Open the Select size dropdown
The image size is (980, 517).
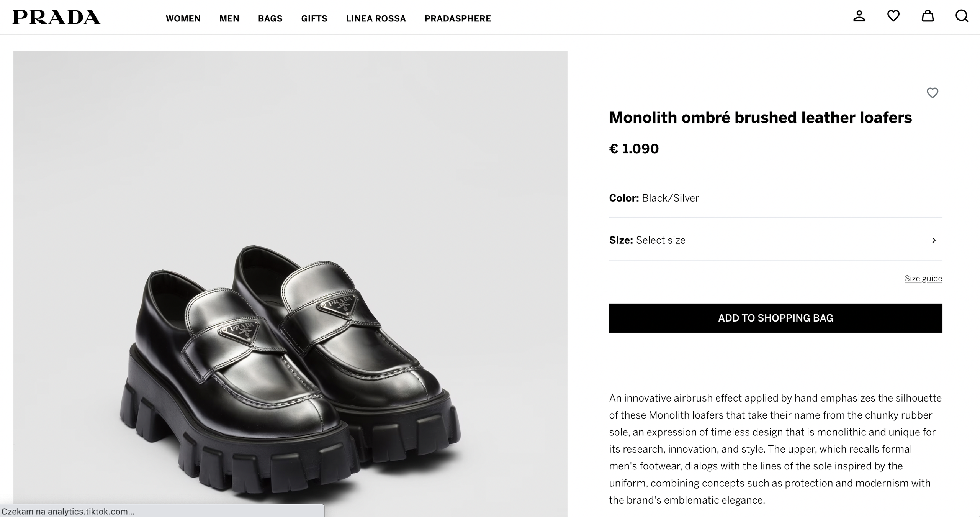(x=660, y=240)
